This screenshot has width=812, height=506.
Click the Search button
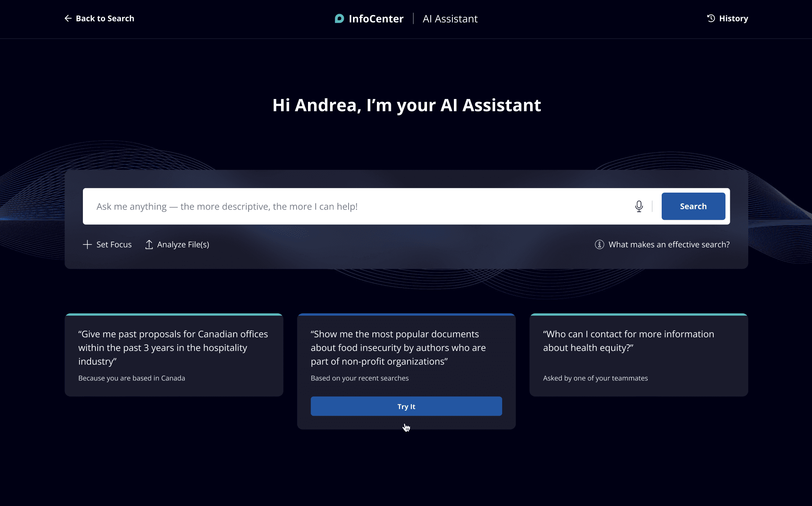[693, 206]
